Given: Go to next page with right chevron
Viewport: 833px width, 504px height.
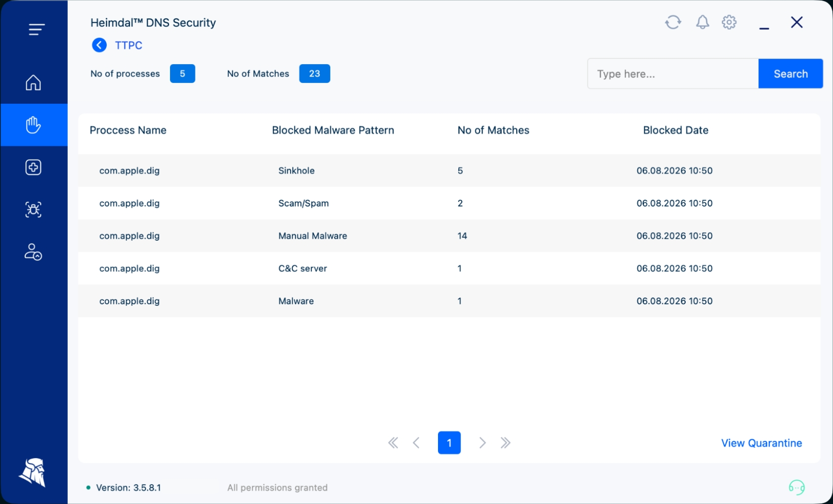Looking at the screenshot, I should 482,443.
